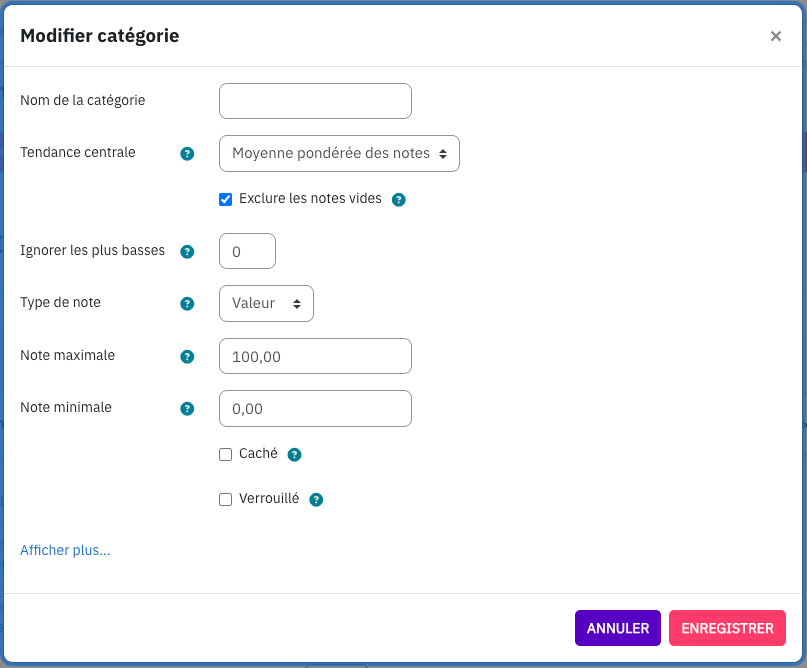The image size is (807, 668).
Task: Open help icon next to Verrouillé
Action: point(316,499)
